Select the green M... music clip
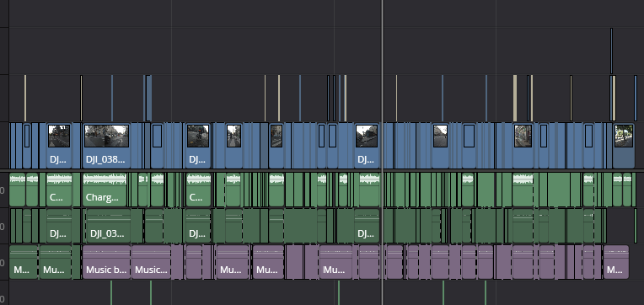Image resolution: width=644 pixels, height=305 pixels. click(24, 262)
